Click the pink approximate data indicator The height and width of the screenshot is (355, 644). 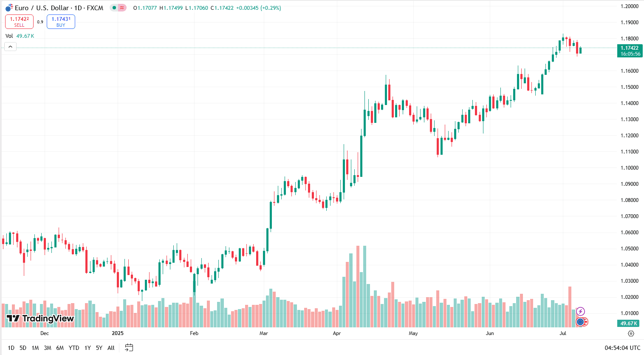pyautogui.click(x=122, y=8)
